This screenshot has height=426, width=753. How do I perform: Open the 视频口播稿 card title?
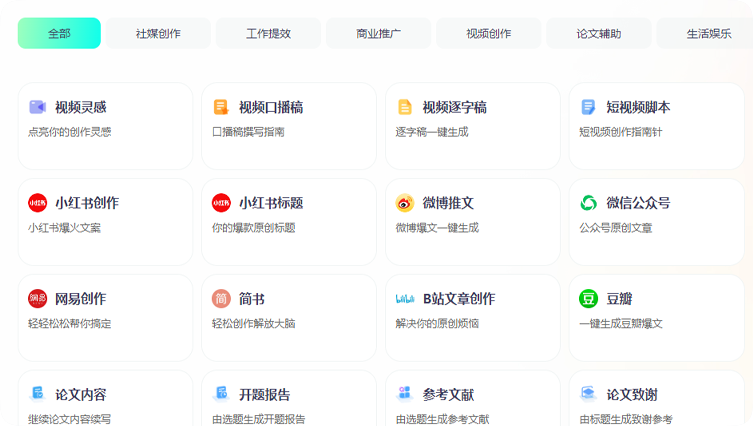pos(271,107)
